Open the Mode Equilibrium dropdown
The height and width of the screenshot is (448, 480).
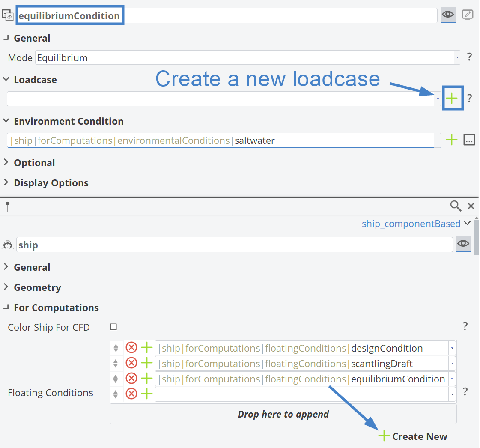(457, 57)
